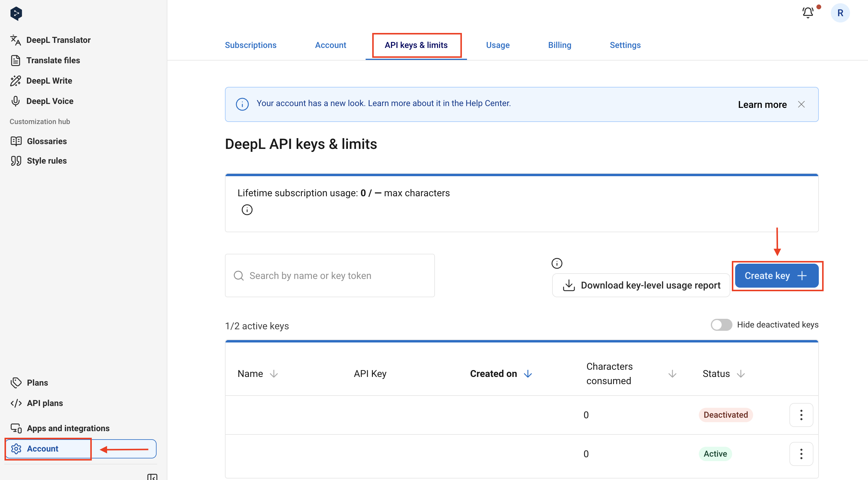
Task: Open options menu for Deactivated key
Action: pos(801,415)
